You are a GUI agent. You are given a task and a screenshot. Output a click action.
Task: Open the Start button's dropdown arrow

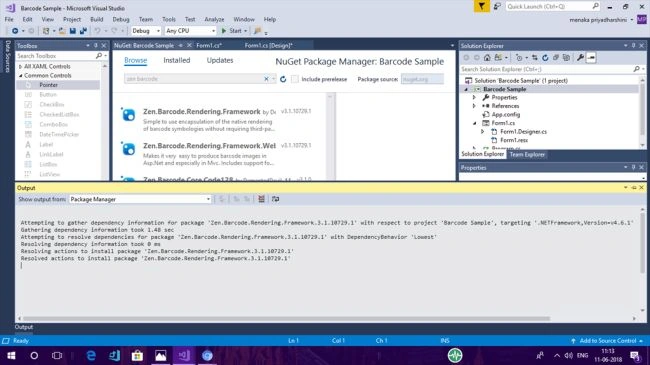point(245,31)
